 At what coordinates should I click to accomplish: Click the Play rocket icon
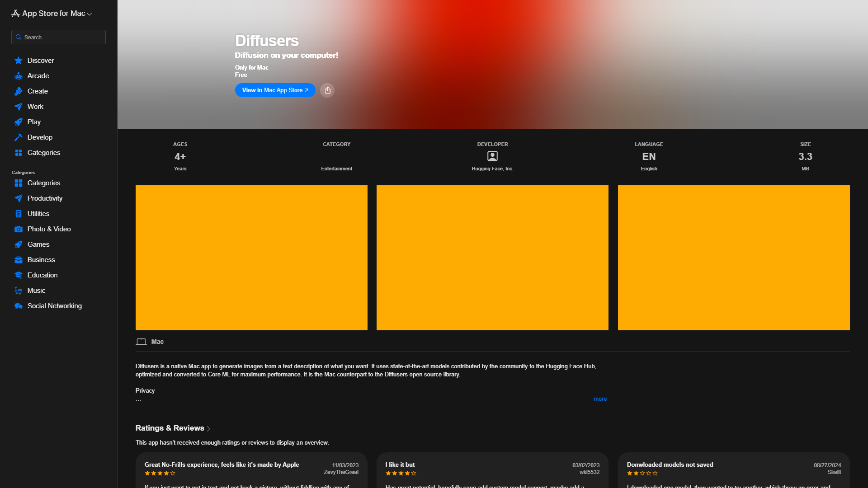19,122
